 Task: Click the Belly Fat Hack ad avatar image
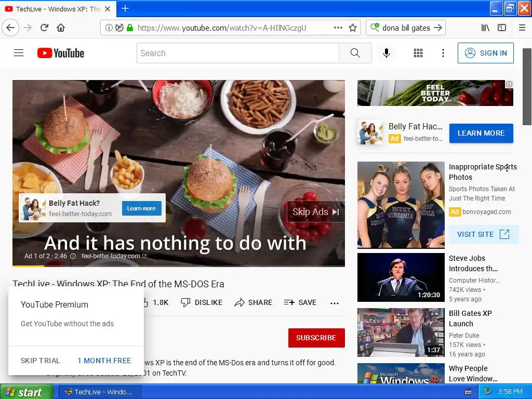click(x=370, y=132)
